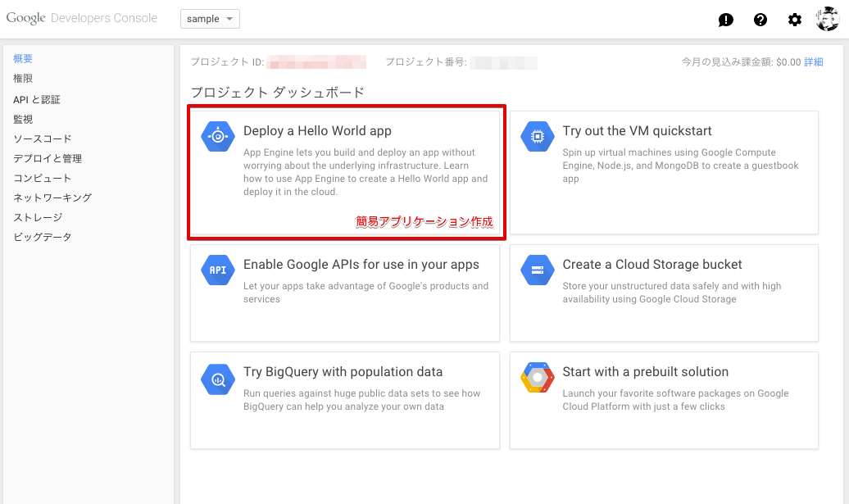Click the プロジェクト番号: label
Viewport: 849px width, 504px height.
coord(426,61)
